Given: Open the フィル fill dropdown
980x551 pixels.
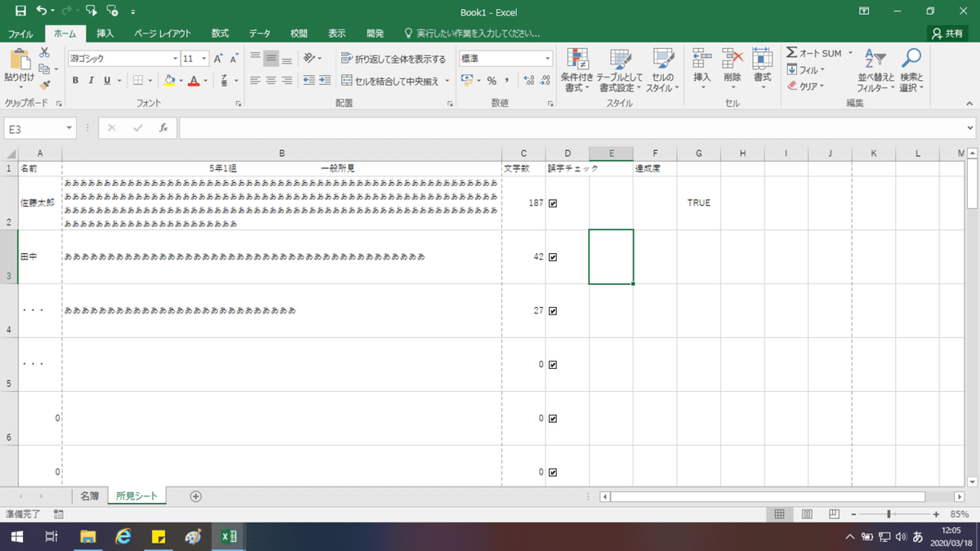Looking at the screenshot, I should tap(804, 70).
